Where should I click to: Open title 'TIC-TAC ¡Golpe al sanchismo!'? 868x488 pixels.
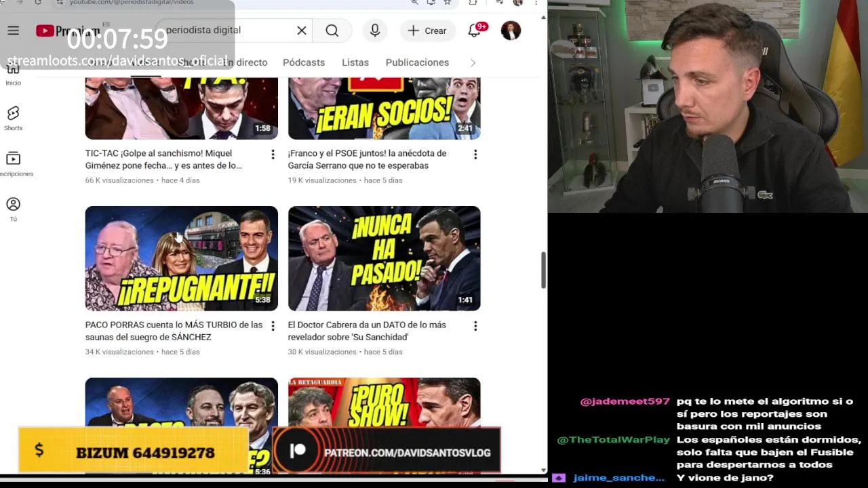point(163,159)
